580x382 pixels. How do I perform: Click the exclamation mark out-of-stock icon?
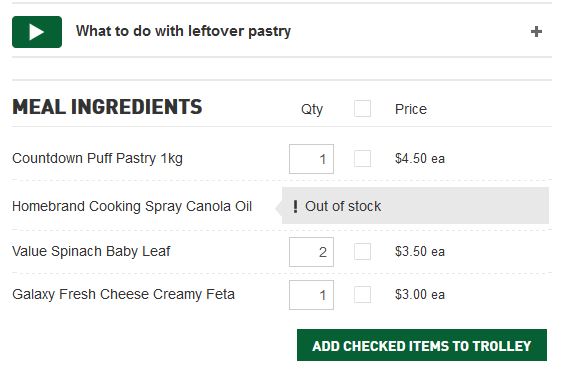(x=295, y=206)
